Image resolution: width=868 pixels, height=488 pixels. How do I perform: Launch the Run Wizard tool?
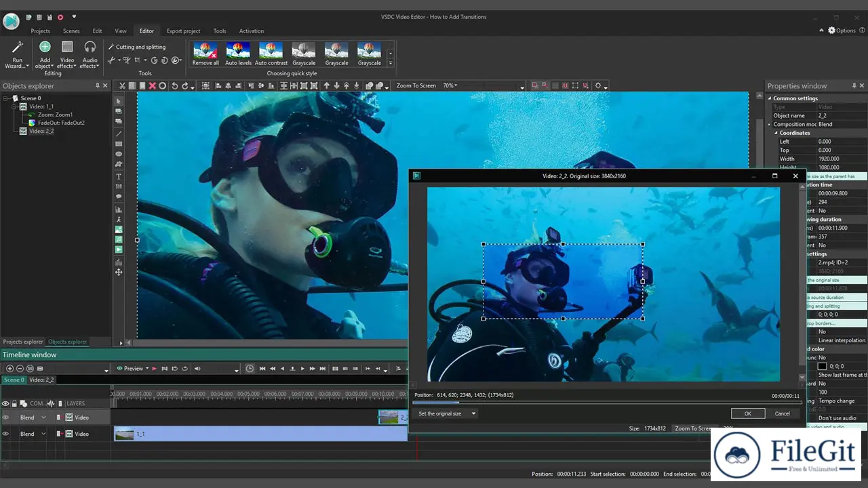(17, 55)
